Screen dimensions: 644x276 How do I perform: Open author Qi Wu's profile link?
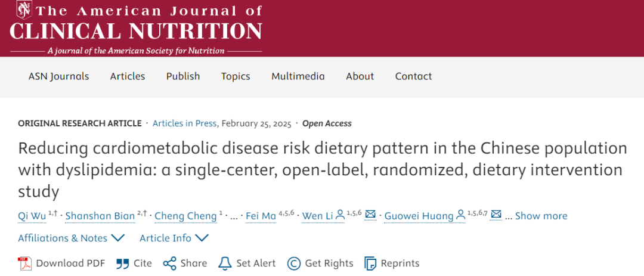click(32, 216)
